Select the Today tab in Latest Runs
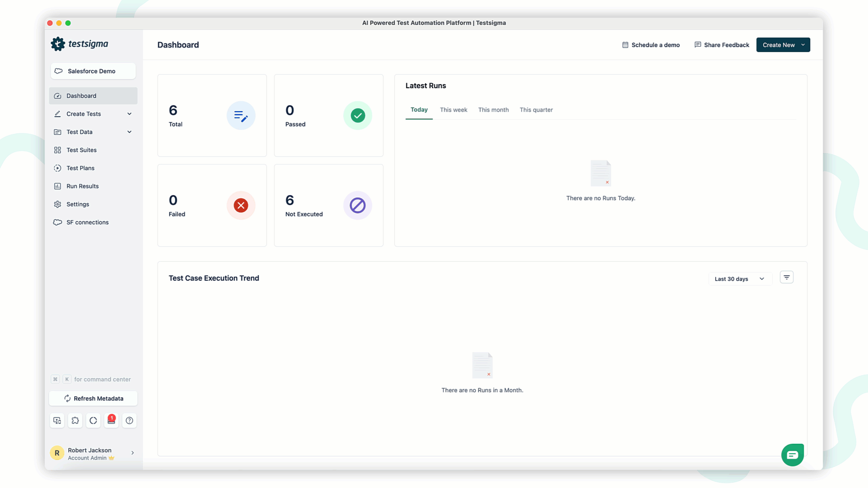Image resolution: width=868 pixels, height=488 pixels. 419,110
